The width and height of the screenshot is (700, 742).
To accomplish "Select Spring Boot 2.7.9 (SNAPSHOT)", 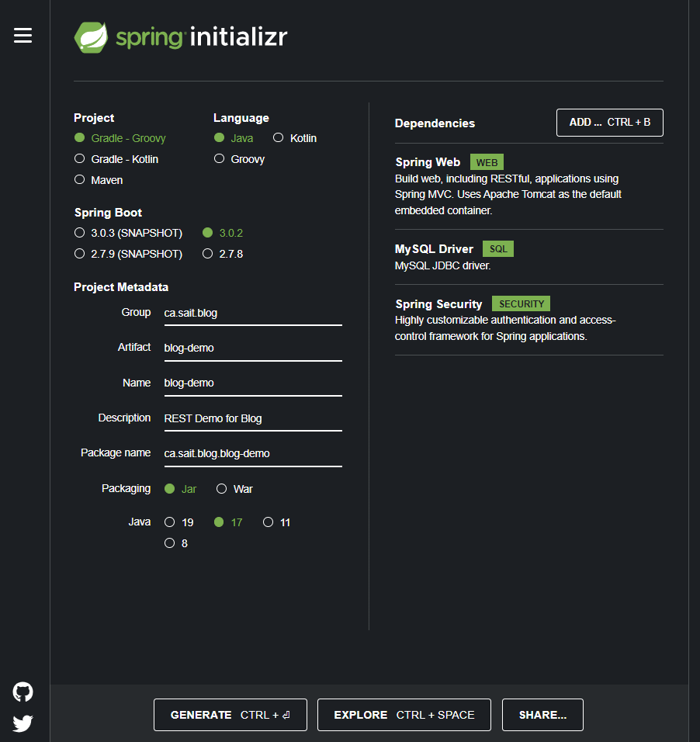I will 128,254.
